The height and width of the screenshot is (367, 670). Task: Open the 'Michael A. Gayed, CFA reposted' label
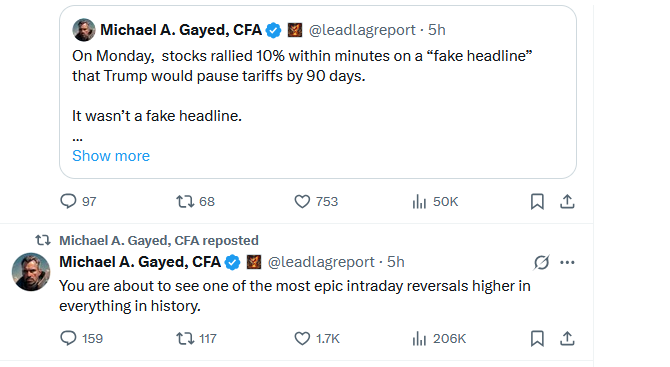159,241
